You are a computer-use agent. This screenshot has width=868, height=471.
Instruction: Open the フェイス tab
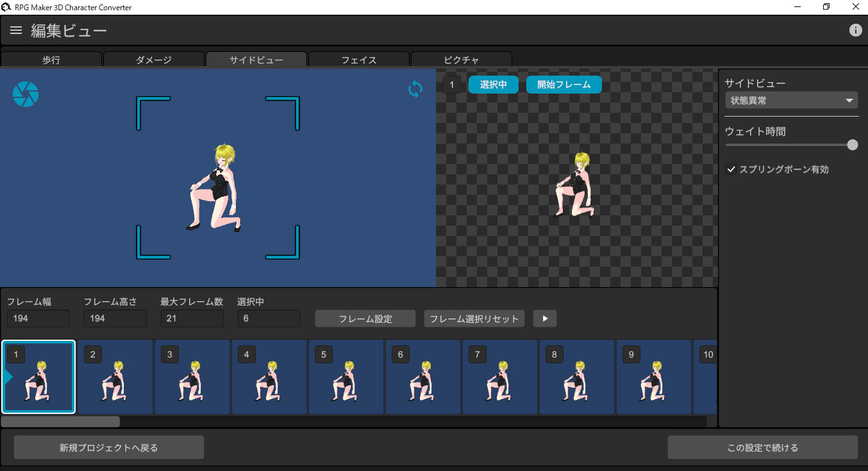coord(358,60)
